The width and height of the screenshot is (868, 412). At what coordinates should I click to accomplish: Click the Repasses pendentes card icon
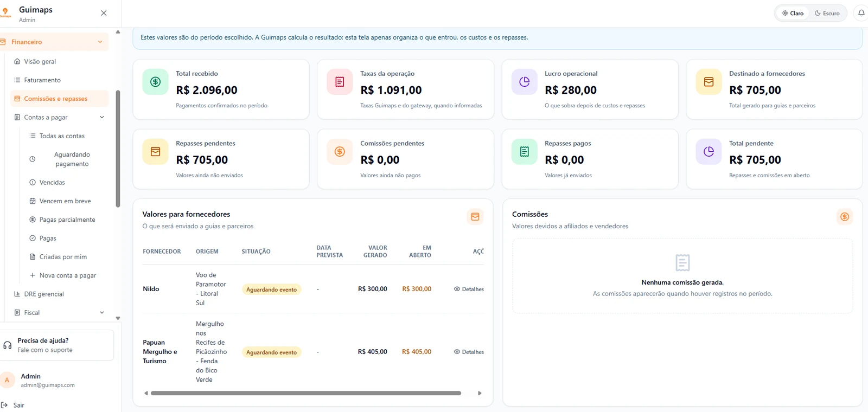pyautogui.click(x=155, y=152)
